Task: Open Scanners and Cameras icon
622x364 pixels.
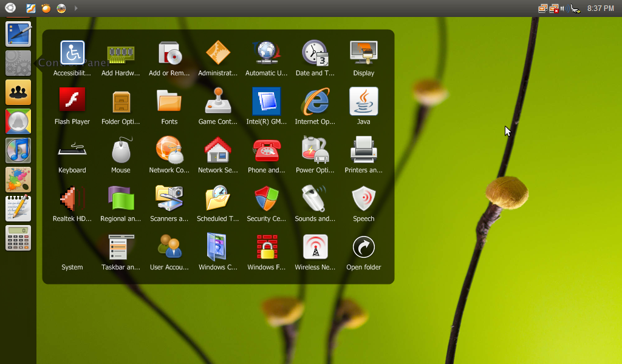Action: coord(169,198)
